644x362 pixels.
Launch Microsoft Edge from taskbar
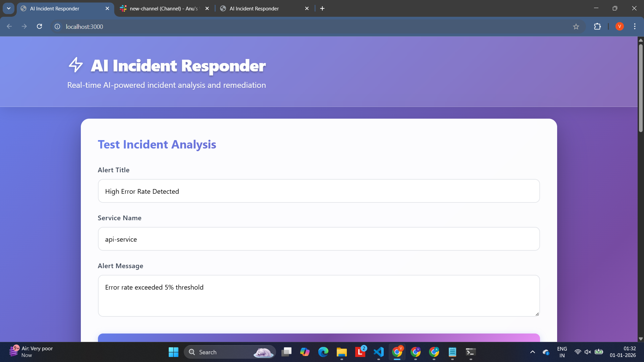(x=323, y=352)
